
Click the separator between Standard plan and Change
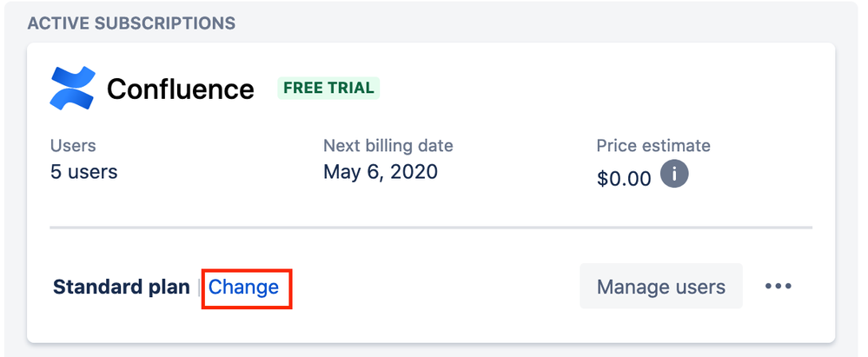pyautogui.click(x=199, y=287)
